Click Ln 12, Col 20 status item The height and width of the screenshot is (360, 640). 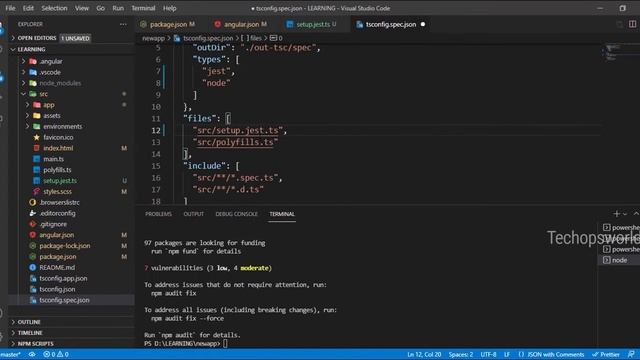coord(424,355)
